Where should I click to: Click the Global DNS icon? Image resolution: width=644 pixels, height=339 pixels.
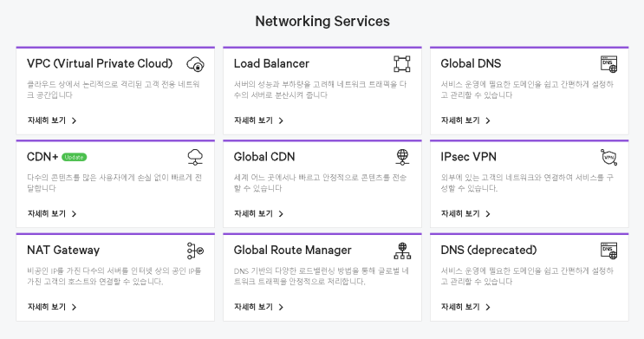tap(609, 64)
